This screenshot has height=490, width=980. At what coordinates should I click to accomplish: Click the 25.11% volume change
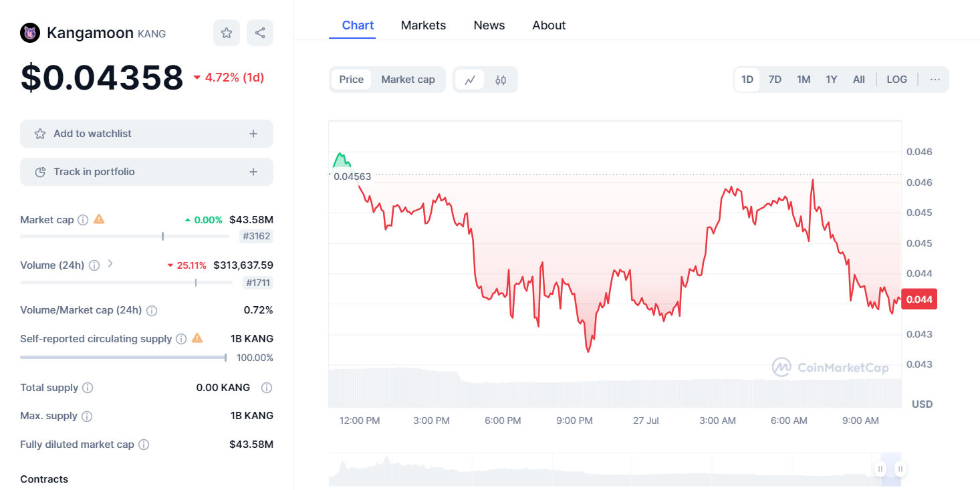click(187, 265)
